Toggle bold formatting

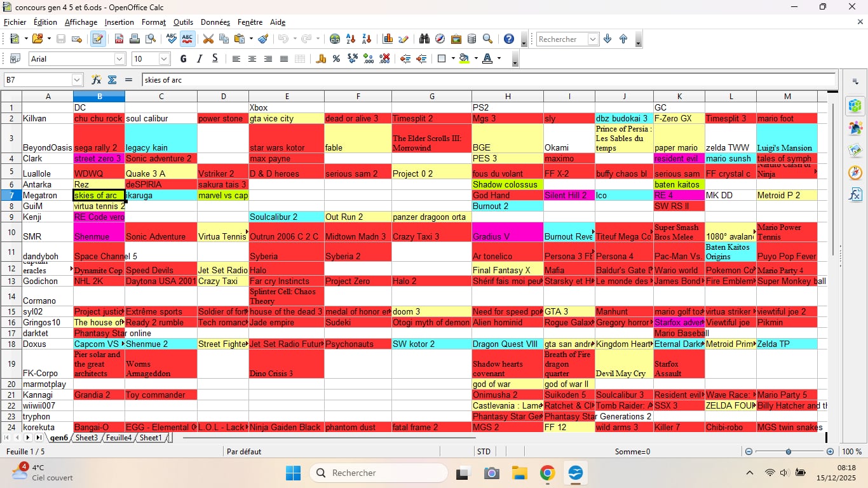coord(184,58)
